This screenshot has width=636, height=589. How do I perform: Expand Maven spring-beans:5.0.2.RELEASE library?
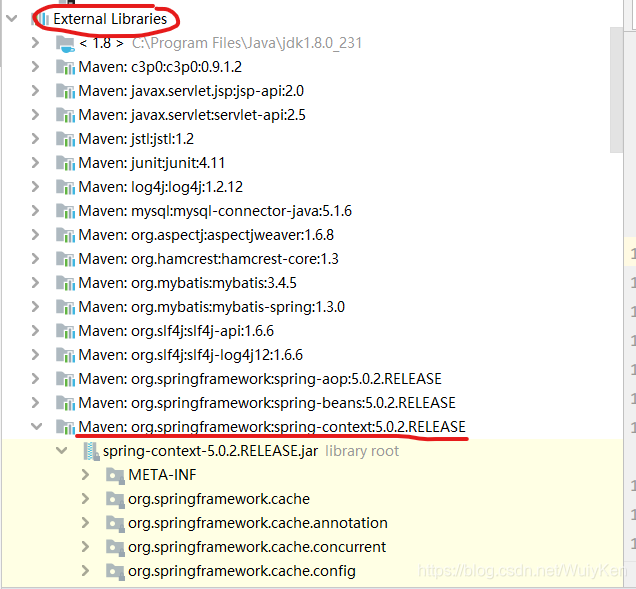35,402
